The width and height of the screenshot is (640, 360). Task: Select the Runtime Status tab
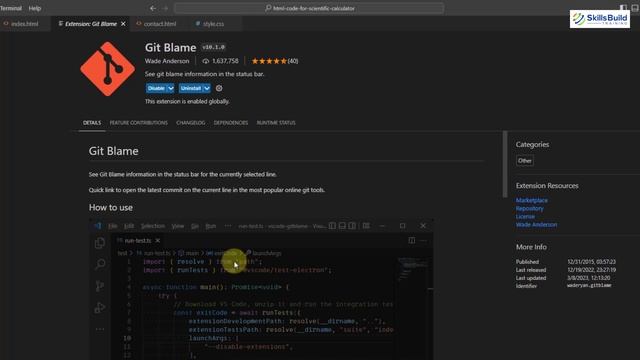pyautogui.click(x=276, y=123)
